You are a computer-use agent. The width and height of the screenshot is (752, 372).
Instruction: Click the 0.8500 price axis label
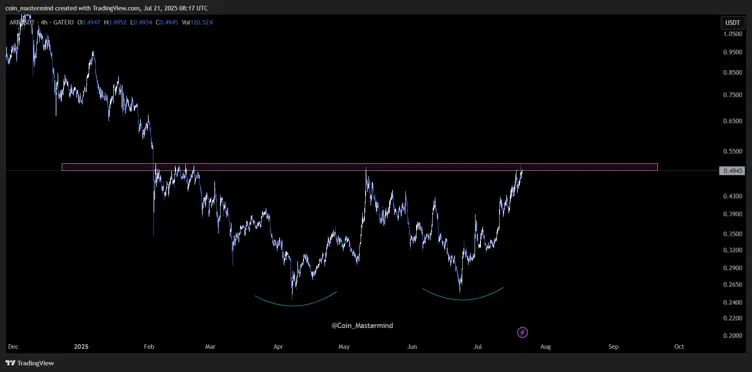point(733,73)
